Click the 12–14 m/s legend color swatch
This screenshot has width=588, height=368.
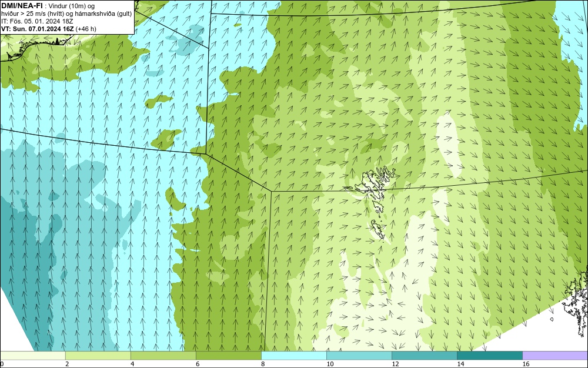[424, 356]
